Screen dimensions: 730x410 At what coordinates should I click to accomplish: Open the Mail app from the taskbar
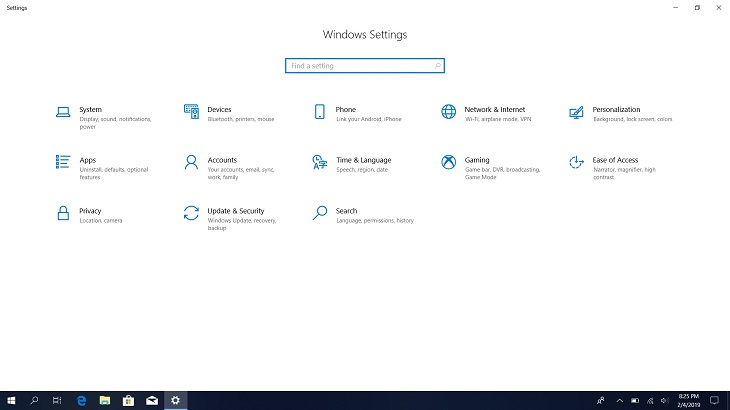pyautogui.click(x=152, y=400)
